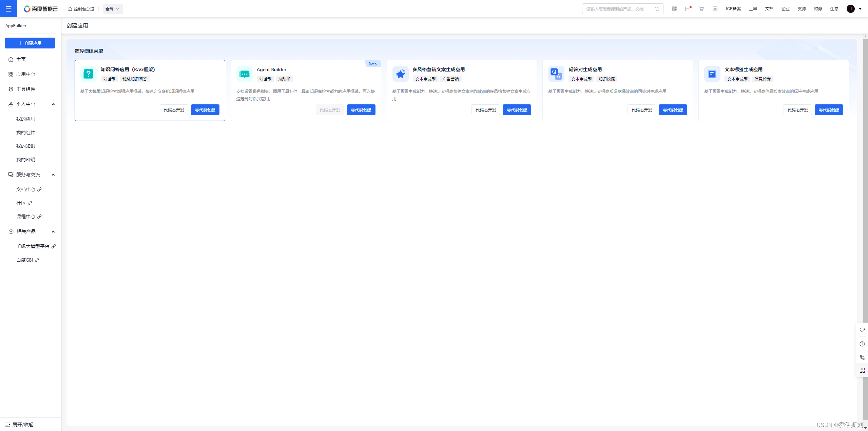Open the shopping cart icon
The width and height of the screenshot is (868, 431).
(701, 9)
